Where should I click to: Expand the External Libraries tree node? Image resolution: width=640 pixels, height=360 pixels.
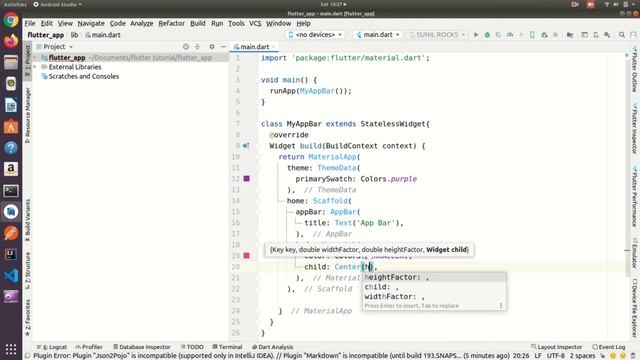[x=35, y=67]
